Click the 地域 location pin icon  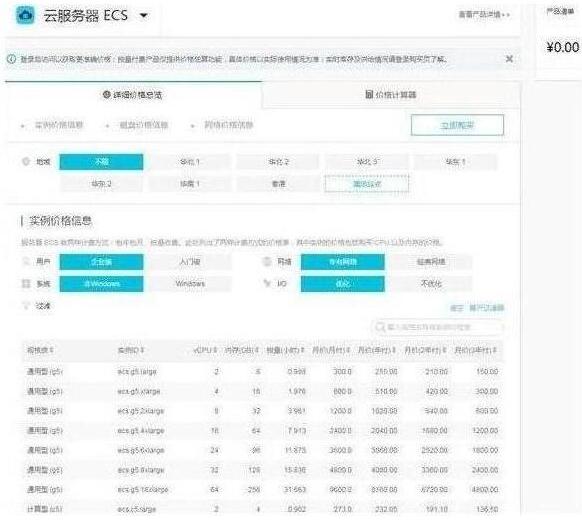(x=26, y=161)
